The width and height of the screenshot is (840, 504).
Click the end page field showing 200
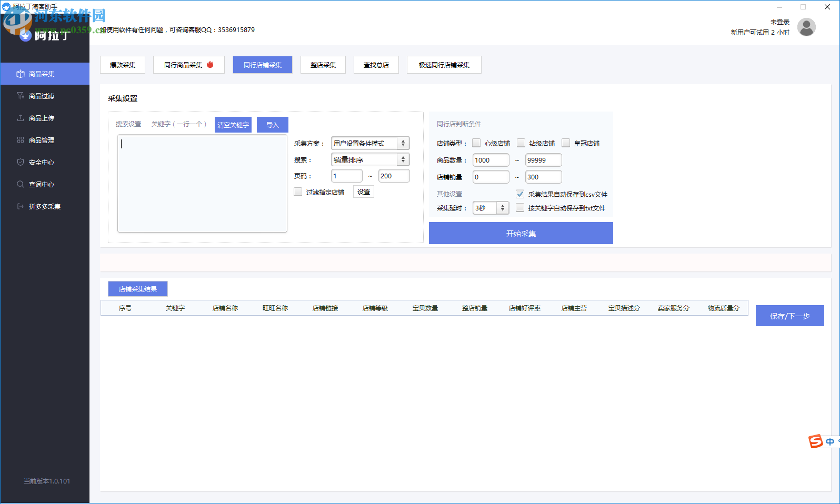[394, 176]
